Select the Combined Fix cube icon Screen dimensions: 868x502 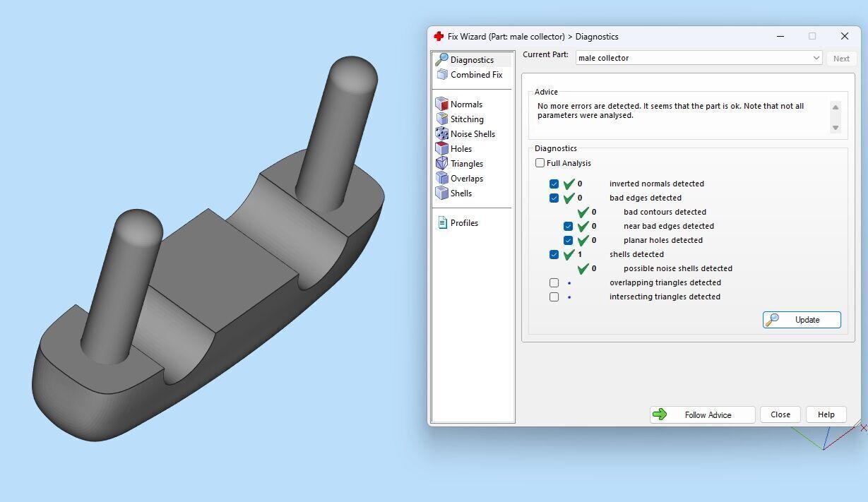click(442, 74)
